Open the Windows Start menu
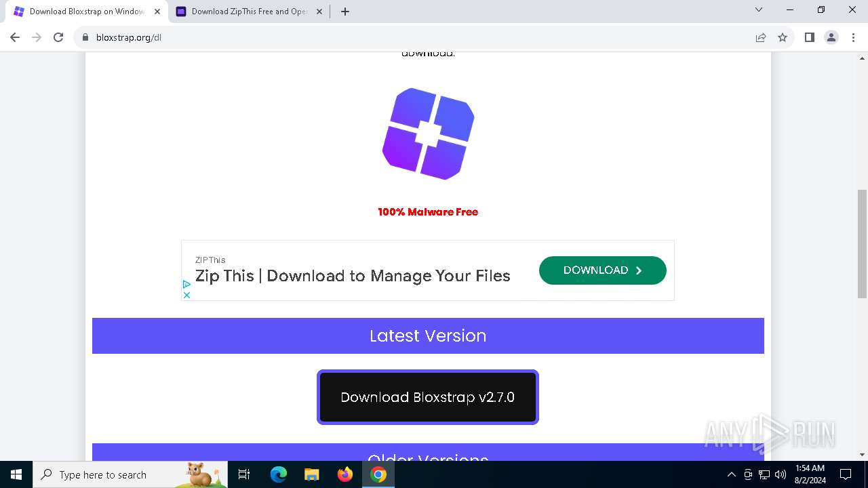868x488 pixels. [16, 474]
